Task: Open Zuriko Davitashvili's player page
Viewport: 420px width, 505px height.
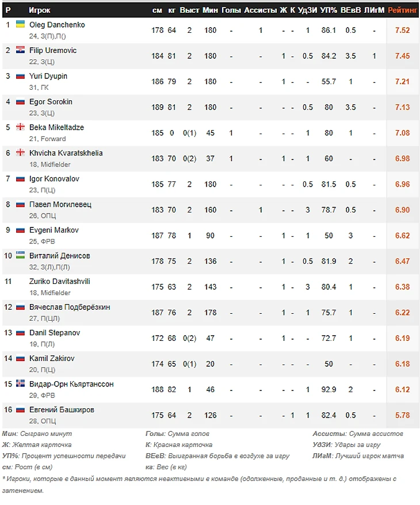Action: [x=59, y=281]
